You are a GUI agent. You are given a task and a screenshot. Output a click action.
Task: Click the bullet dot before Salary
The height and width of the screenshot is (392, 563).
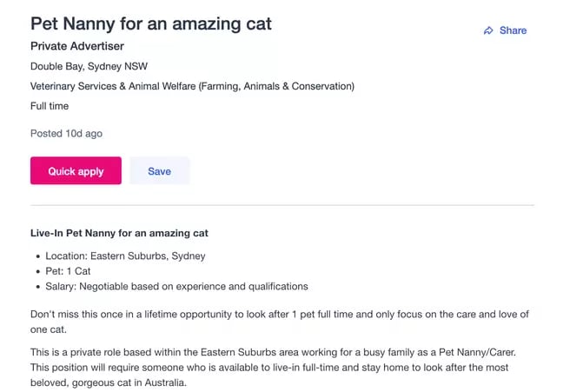point(37,287)
